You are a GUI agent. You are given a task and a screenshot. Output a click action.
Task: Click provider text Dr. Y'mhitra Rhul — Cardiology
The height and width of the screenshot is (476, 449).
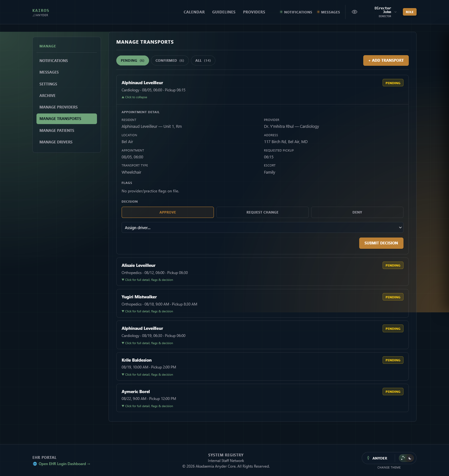pyautogui.click(x=292, y=127)
